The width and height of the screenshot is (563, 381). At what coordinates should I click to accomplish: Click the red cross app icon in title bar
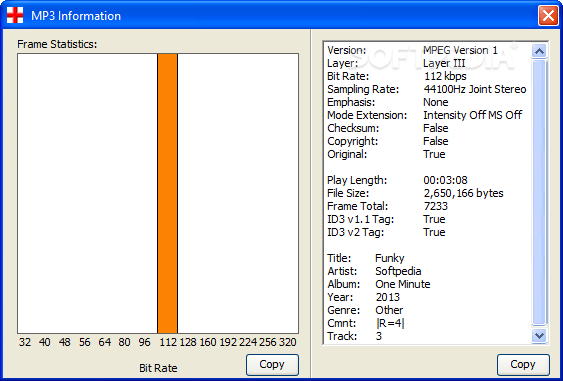15,15
